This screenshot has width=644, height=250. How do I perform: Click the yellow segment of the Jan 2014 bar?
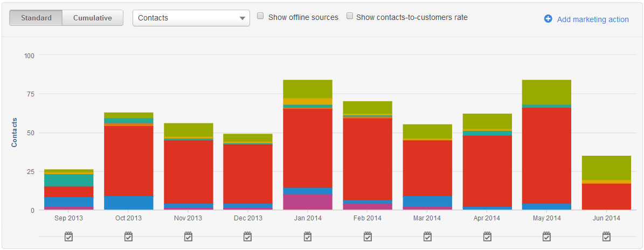tap(308, 101)
